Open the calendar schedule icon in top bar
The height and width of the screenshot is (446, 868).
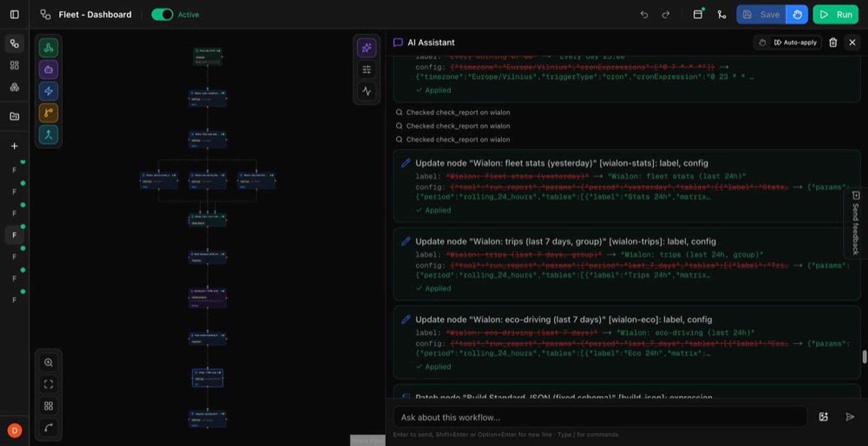tap(698, 14)
